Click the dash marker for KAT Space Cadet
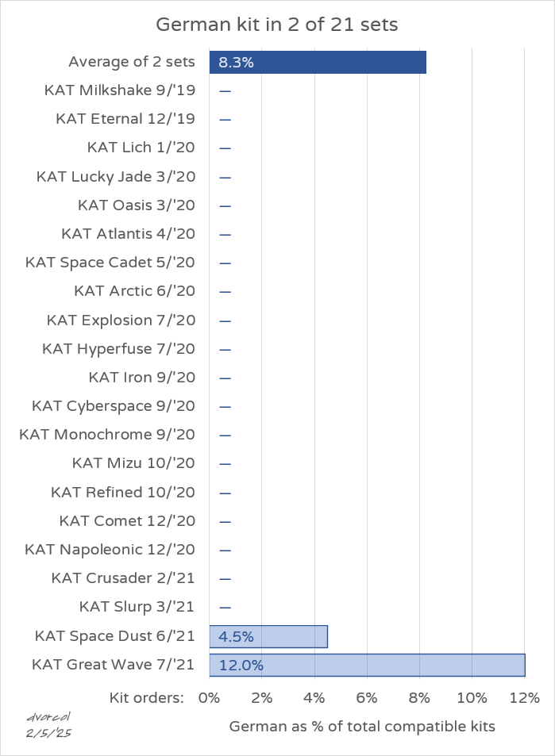 225,263
